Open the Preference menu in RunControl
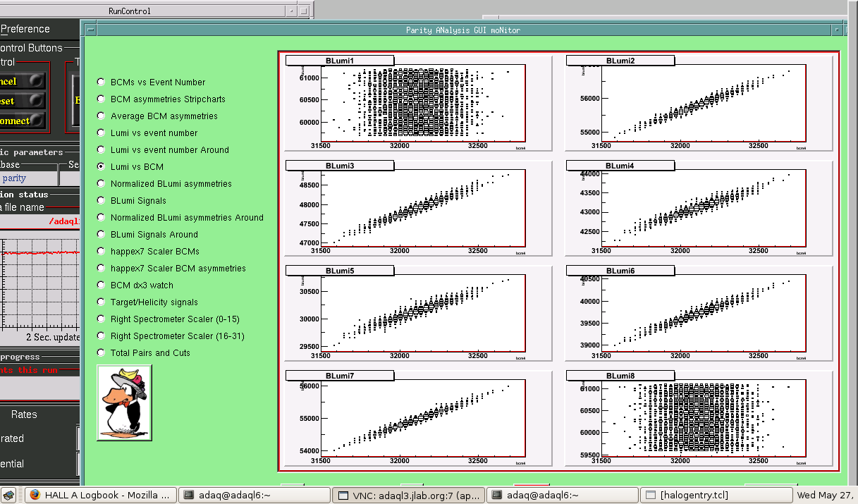The width and height of the screenshot is (858, 504). click(25, 29)
